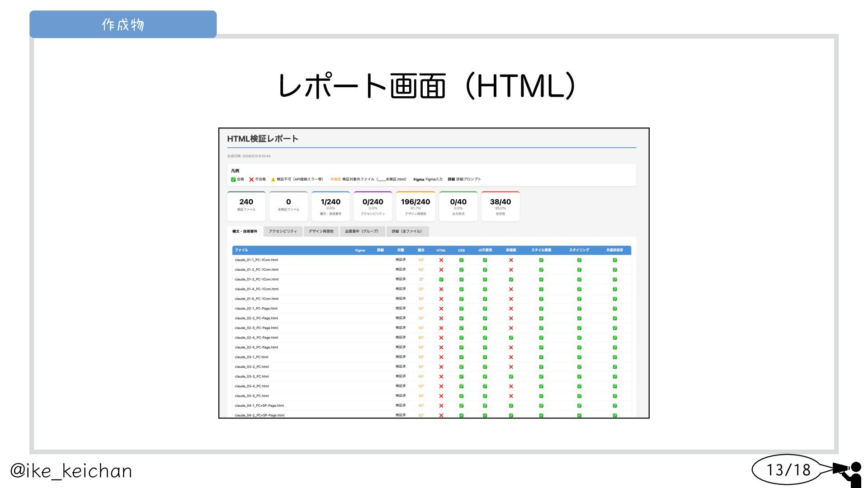868x488 pixels.
Task: Click the 196/240 デザイン再現性 summary card
Action: pos(415,206)
